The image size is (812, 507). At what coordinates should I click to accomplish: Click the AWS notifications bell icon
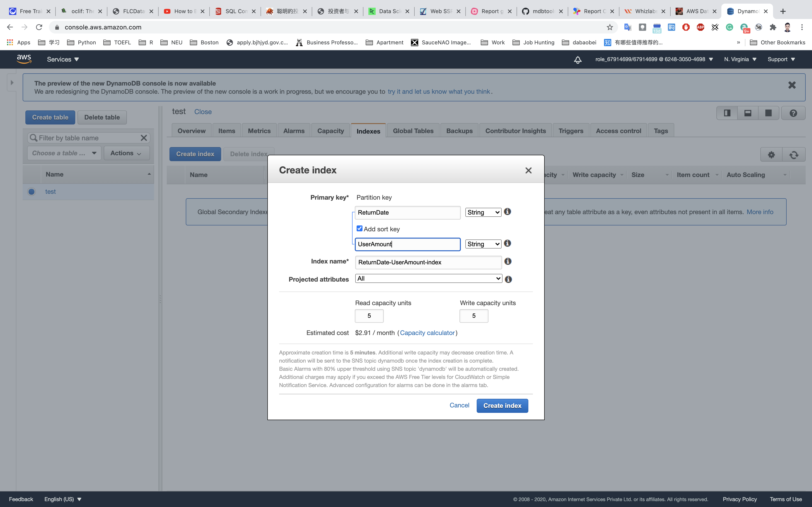pyautogui.click(x=578, y=60)
